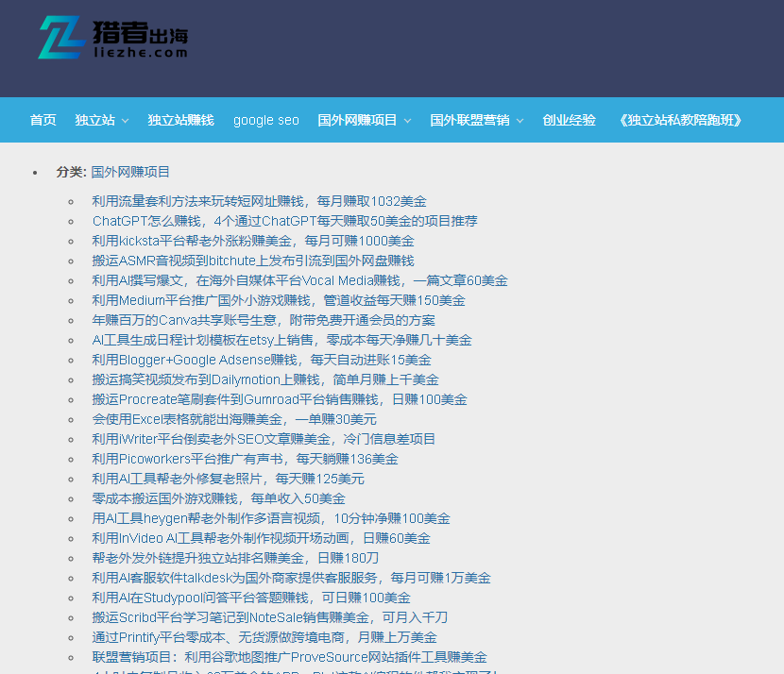
Task: Open the 独立站 menu item
Action: point(95,120)
